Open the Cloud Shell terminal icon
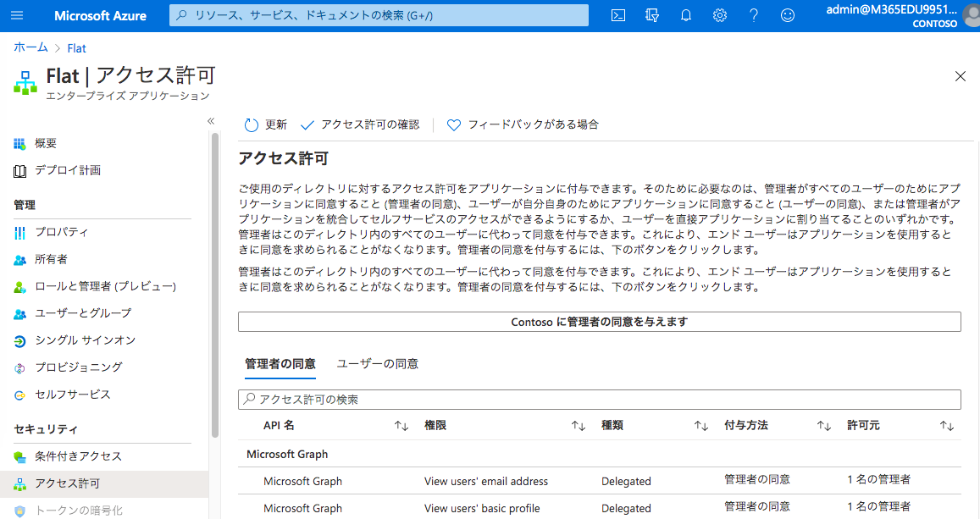This screenshot has height=519, width=980. click(x=617, y=14)
